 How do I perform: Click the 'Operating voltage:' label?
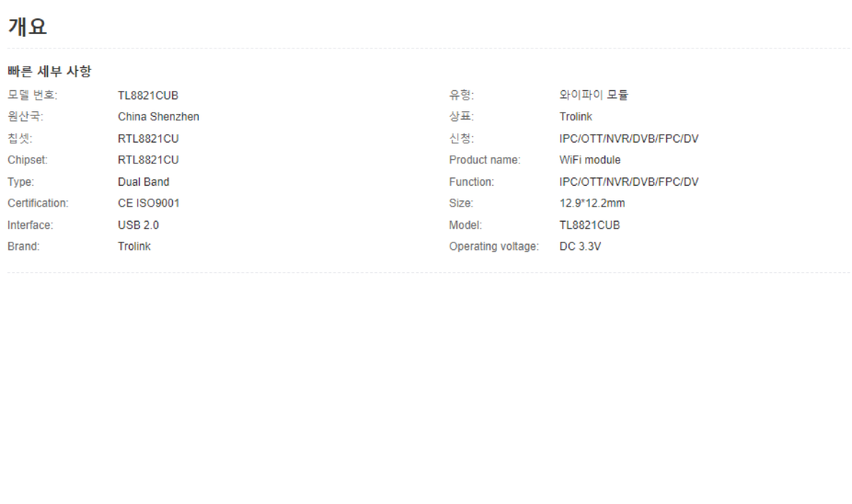tap(494, 246)
